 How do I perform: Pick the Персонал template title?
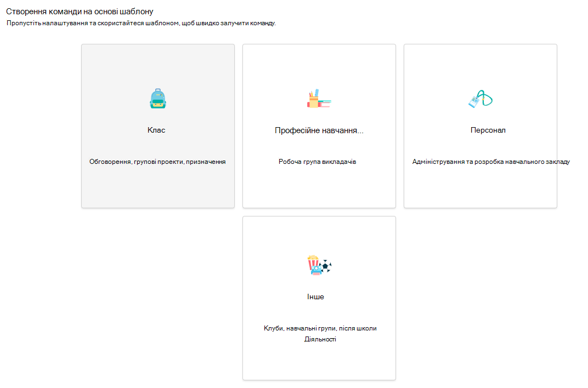click(x=488, y=130)
